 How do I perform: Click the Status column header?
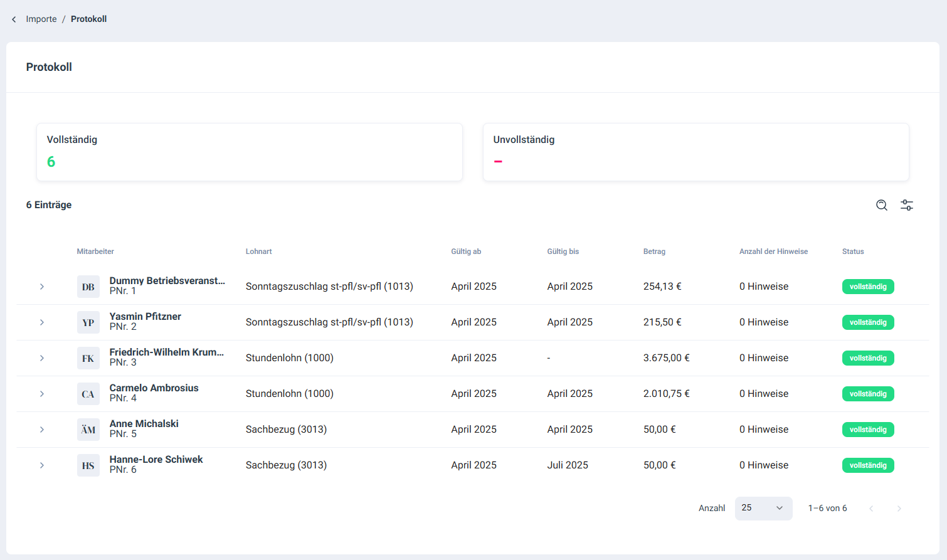tap(852, 251)
